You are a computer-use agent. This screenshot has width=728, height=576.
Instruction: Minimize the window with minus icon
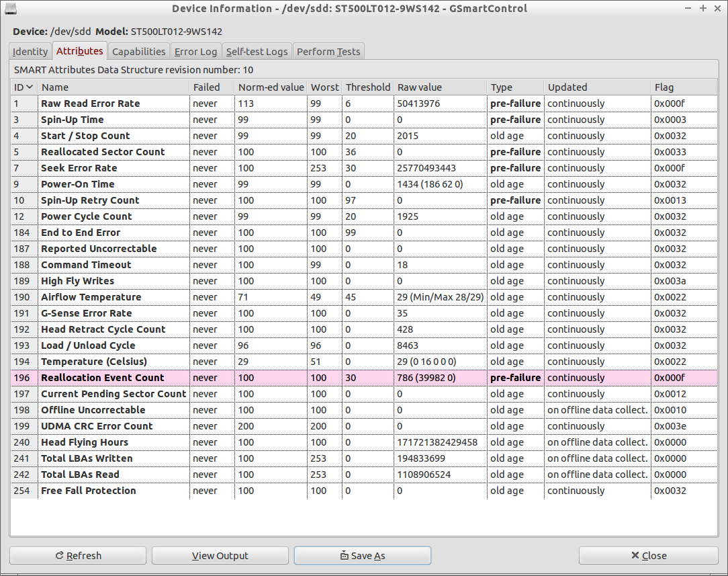(x=688, y=8)
